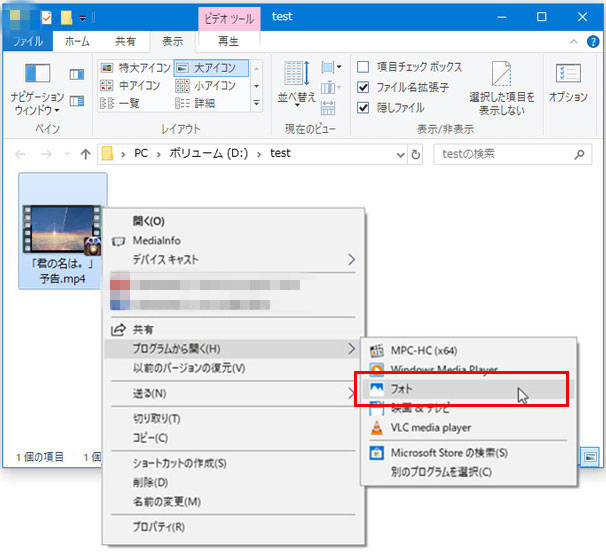Expand 送る(N) submenu
606x552 pixels.
(x=234, y=394)
